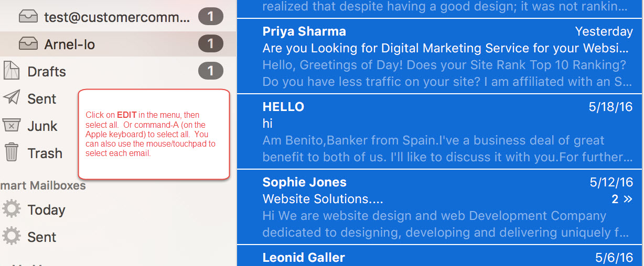Click the Sent paper plane icon
The height and width of the screenshot is (266, 644).
[12, 98]
